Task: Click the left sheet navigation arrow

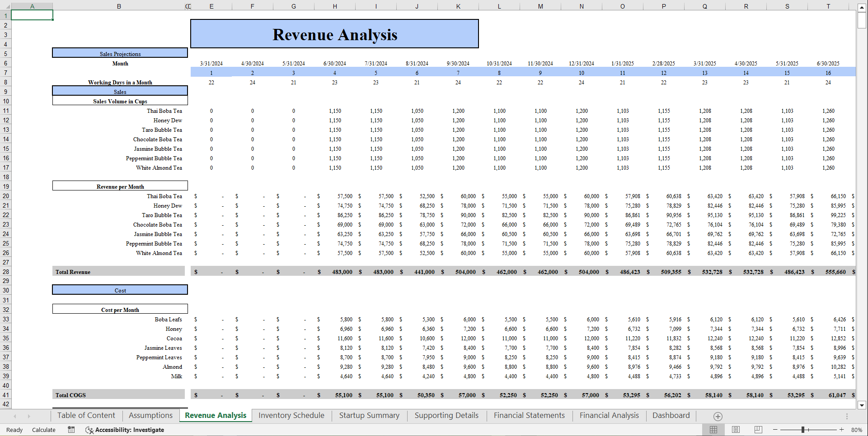Action: pyautogui.click(x=14, y=416)
